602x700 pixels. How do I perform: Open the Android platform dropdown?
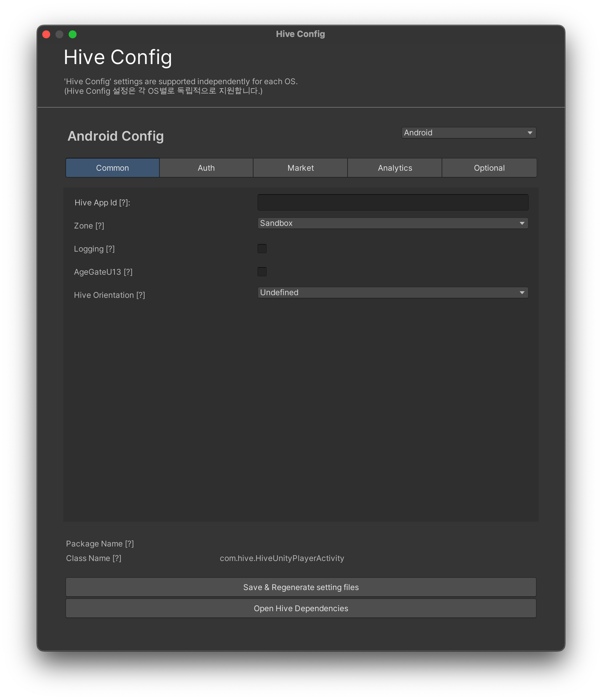pyautogui.click(x=468, y=133)
